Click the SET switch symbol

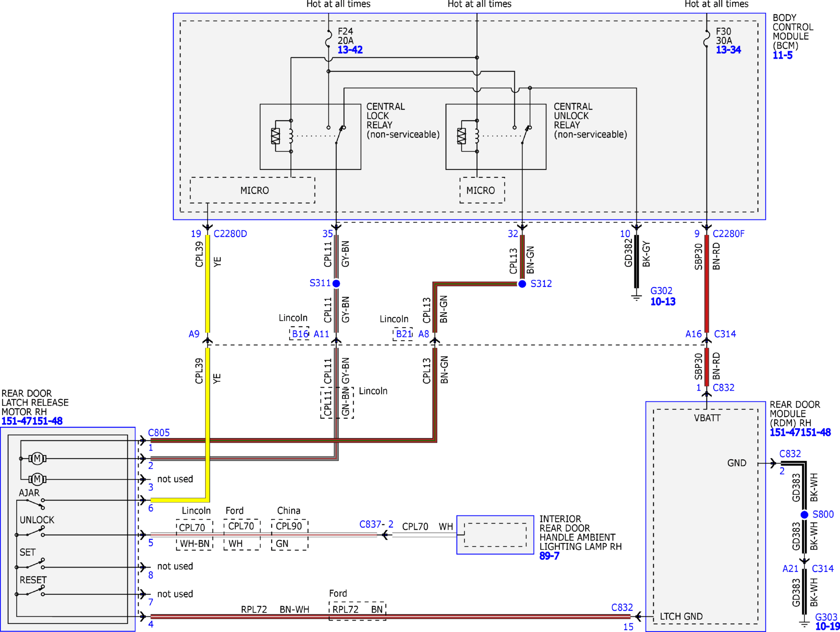pos(35,564)
